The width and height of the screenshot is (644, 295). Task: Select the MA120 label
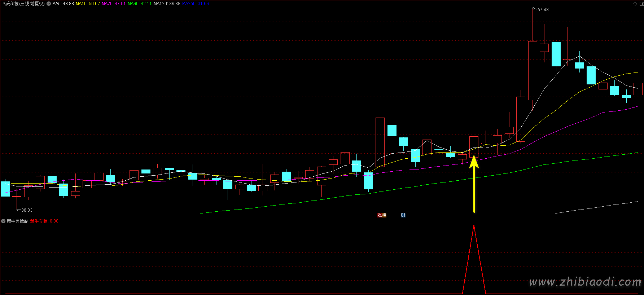(167, 4)
